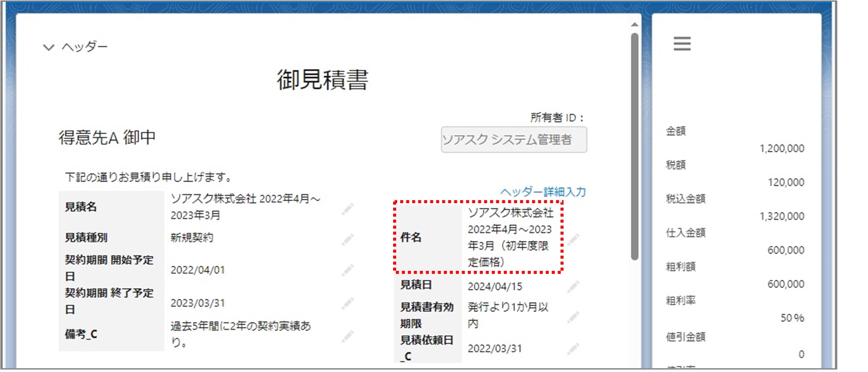
Task: Edit 契約期間 開始予定日 pencil icon
Action: 347,270
